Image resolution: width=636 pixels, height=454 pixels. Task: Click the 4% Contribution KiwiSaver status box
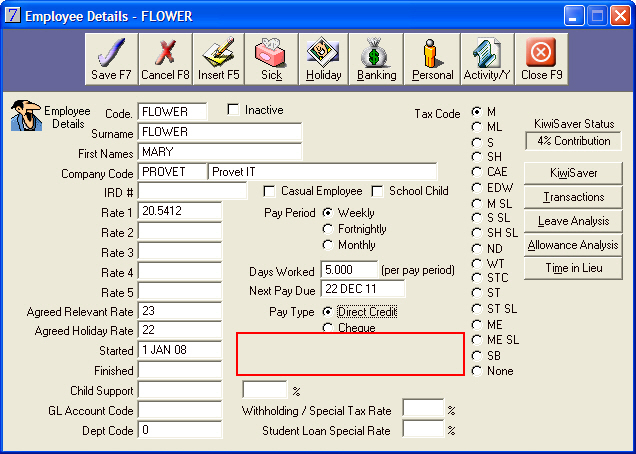573,141
